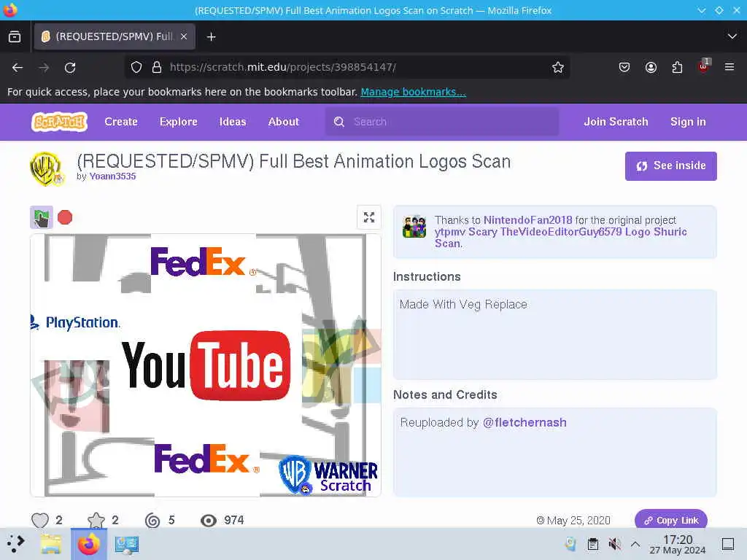747x560 pixels.
Task: Open Firefox application hamburger menu
Action: tap(729, 67)
